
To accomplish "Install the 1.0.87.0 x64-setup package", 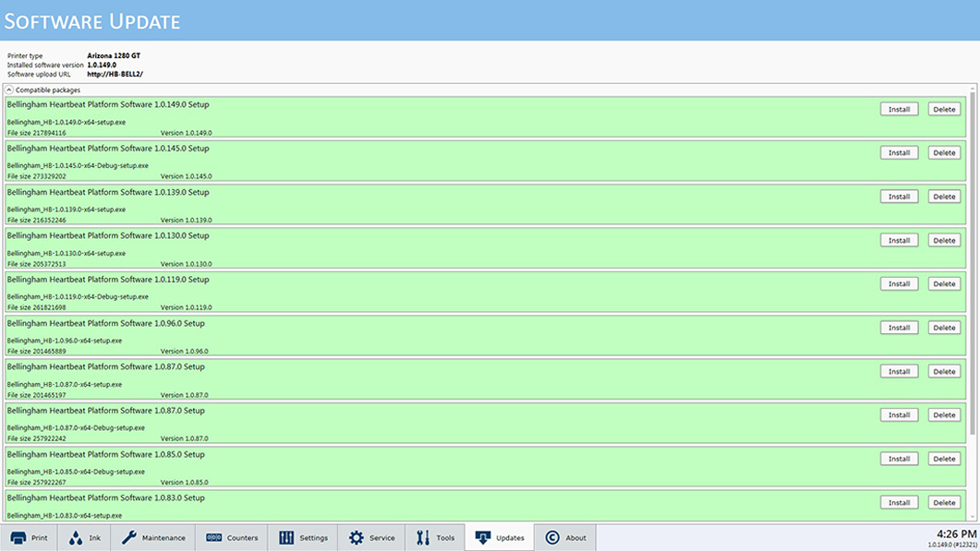I will coord(900,372).
